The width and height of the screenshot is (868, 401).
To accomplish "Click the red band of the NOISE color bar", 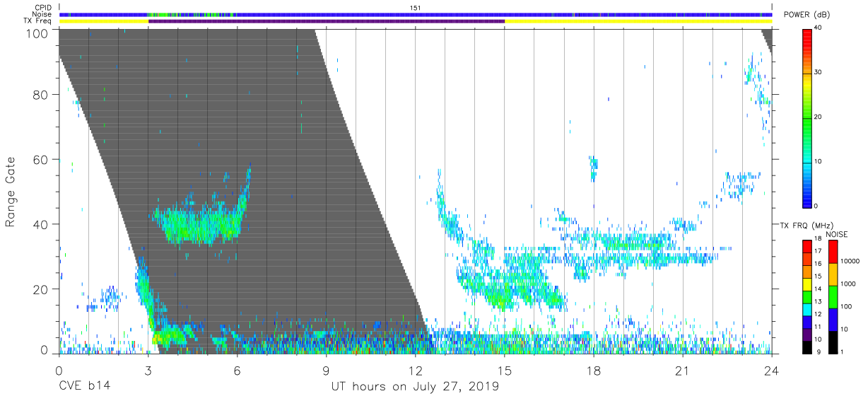I will pos(833,252).
